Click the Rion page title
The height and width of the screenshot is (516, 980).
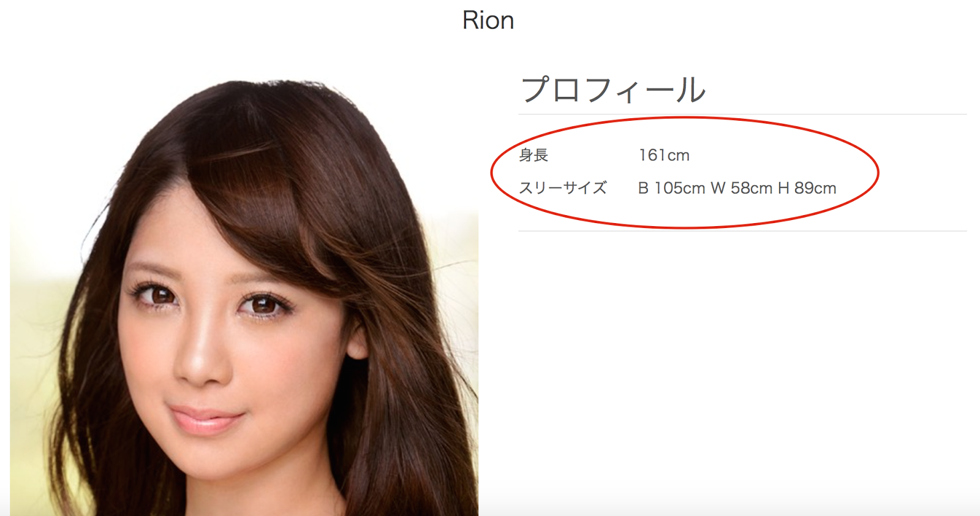(x=488, y=20)
